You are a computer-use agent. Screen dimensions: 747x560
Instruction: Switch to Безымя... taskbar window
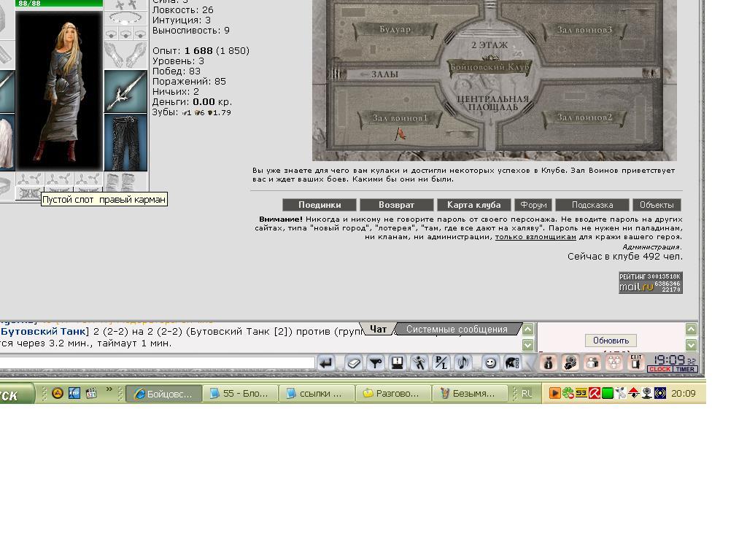pos(470,393)
